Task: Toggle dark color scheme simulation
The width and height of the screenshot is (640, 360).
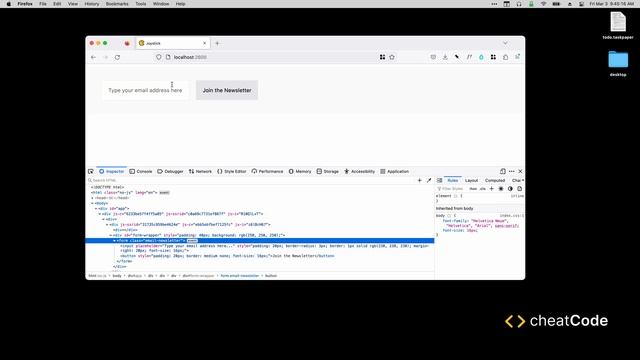Action: point(510,189)
